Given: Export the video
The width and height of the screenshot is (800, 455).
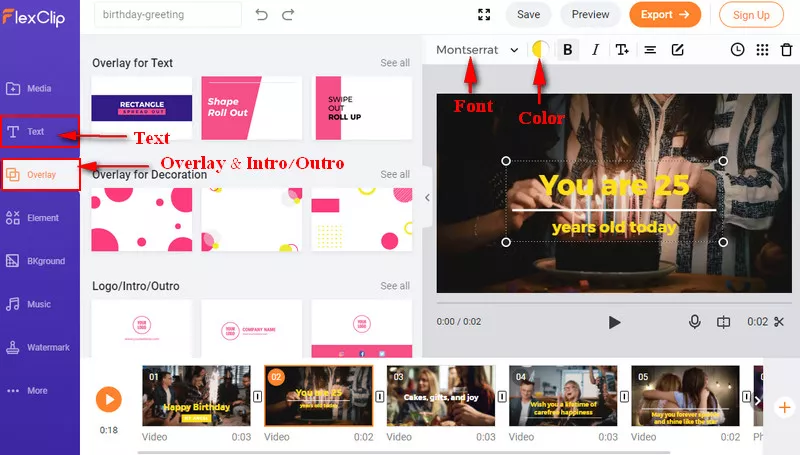Looking at the screenshot, I should coord(665,15).
